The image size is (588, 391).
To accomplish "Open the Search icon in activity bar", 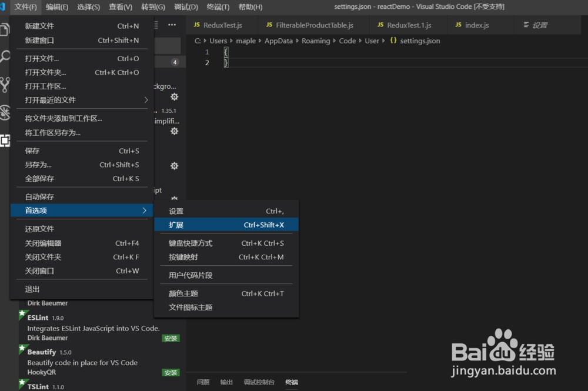I will (x=5, y=57).
